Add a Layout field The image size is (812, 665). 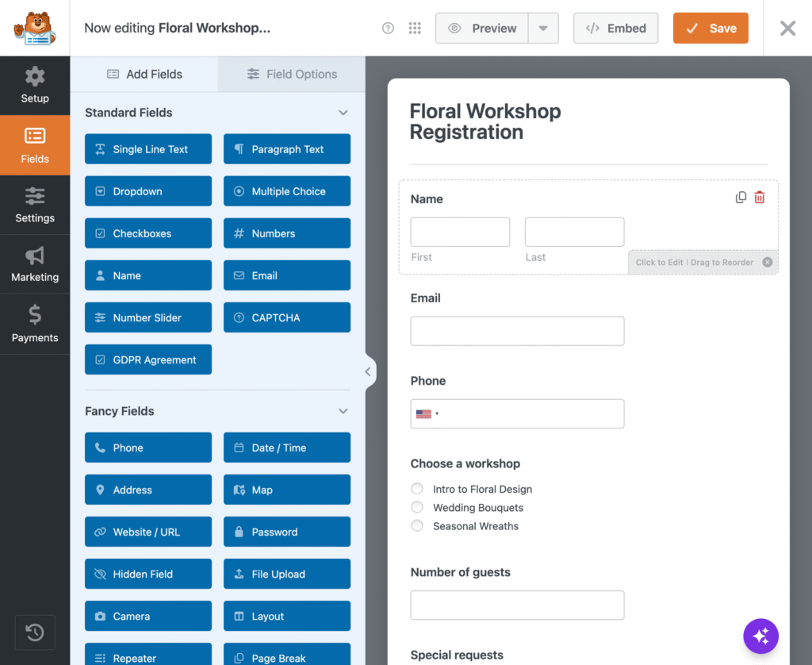287,616
